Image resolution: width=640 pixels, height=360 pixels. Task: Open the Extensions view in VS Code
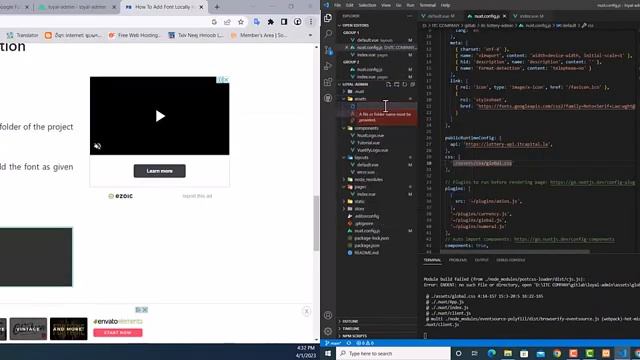[328, 82]
